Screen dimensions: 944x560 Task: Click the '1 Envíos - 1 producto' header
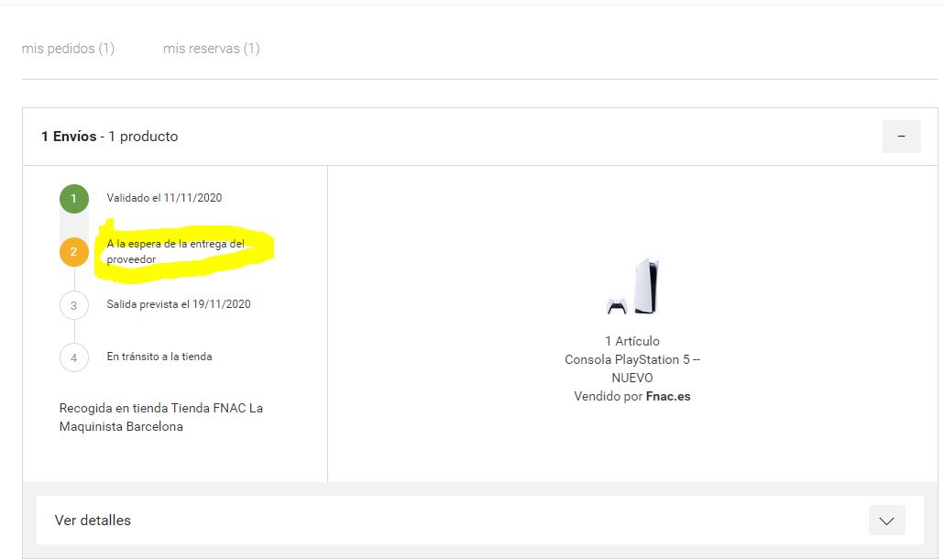(110, 136)
